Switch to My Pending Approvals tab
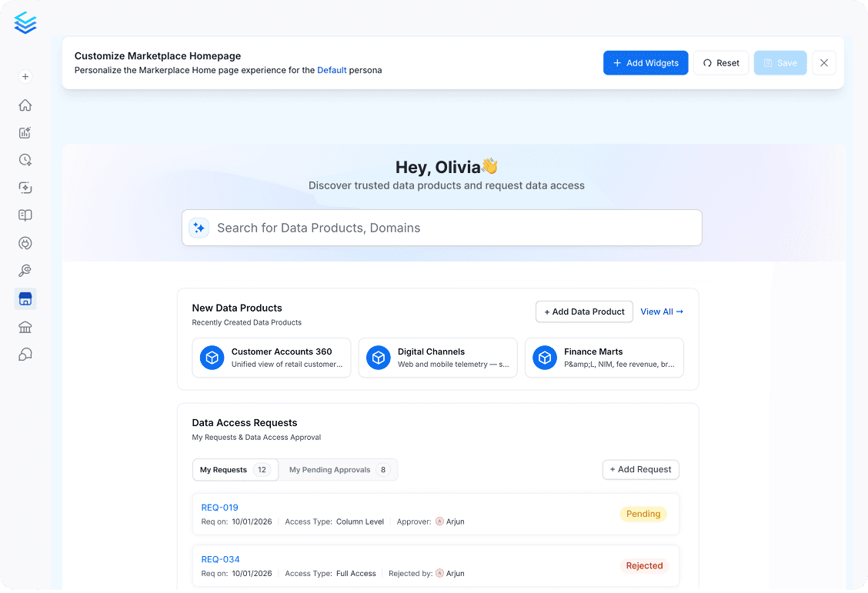 click(x=338, y=470)
